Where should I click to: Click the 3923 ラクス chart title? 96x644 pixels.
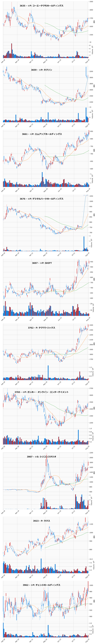(x=42, y=521)
